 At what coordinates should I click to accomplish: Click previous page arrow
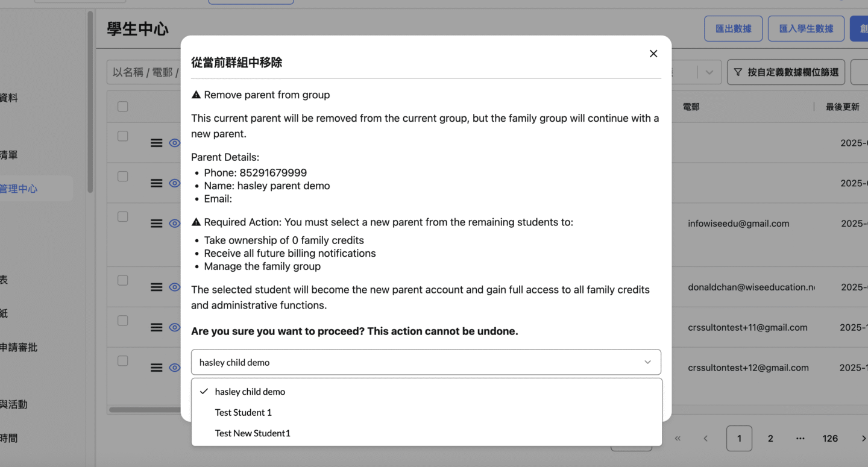[x=706, y=439]
